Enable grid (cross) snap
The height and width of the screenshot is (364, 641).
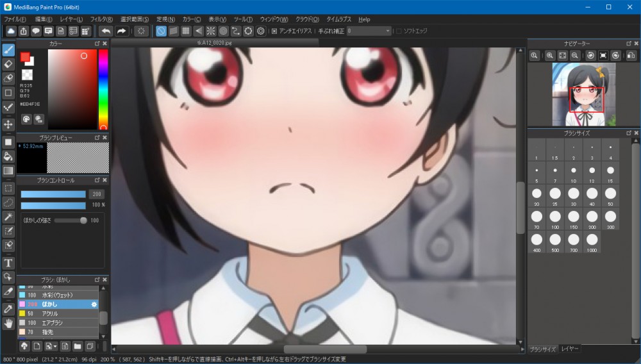click(x=186, y=31)
